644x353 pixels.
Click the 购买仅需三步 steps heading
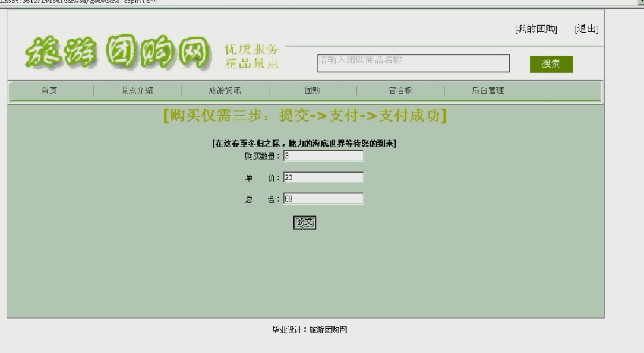(305, 116)
